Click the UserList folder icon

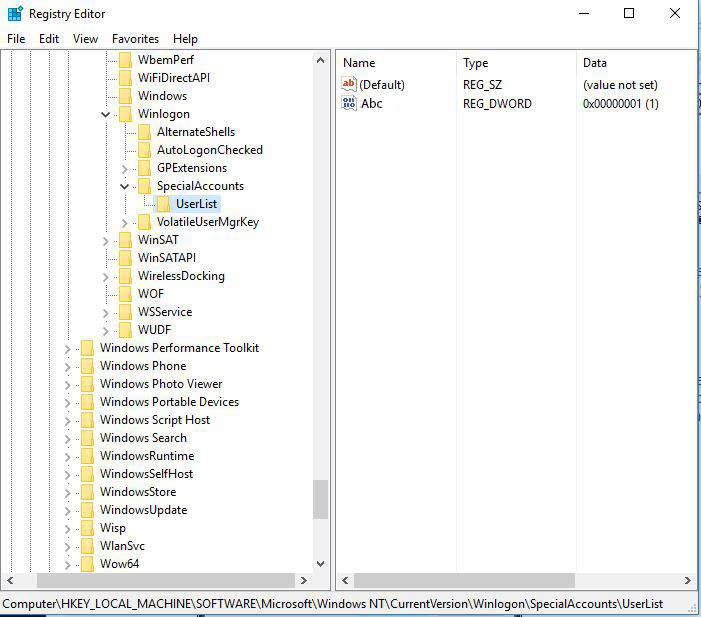163,204
